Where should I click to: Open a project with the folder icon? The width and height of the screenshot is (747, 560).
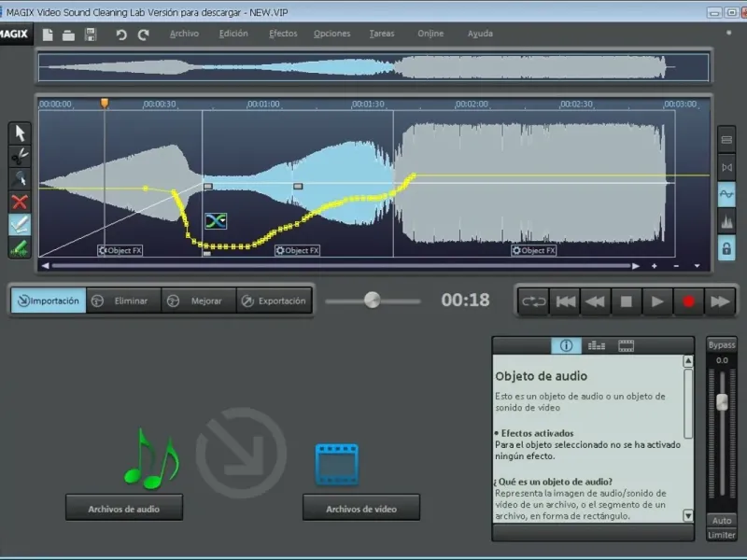pos(68,35)
